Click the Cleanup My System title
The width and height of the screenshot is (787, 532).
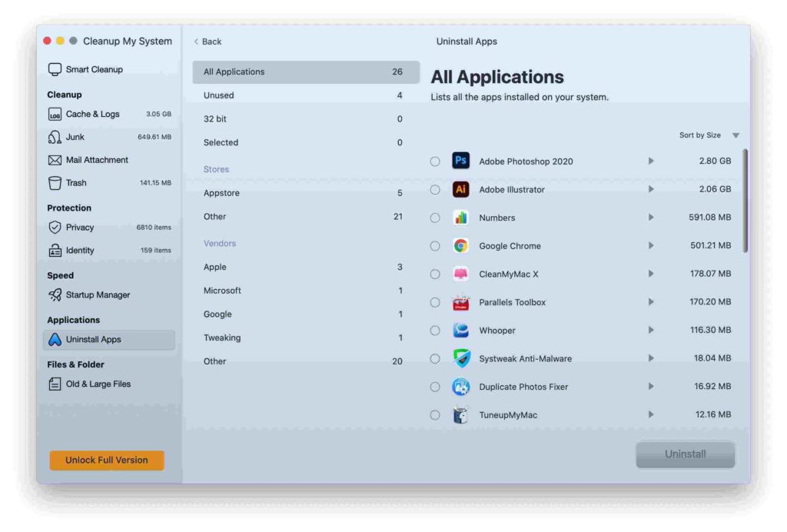click(128, 42)
